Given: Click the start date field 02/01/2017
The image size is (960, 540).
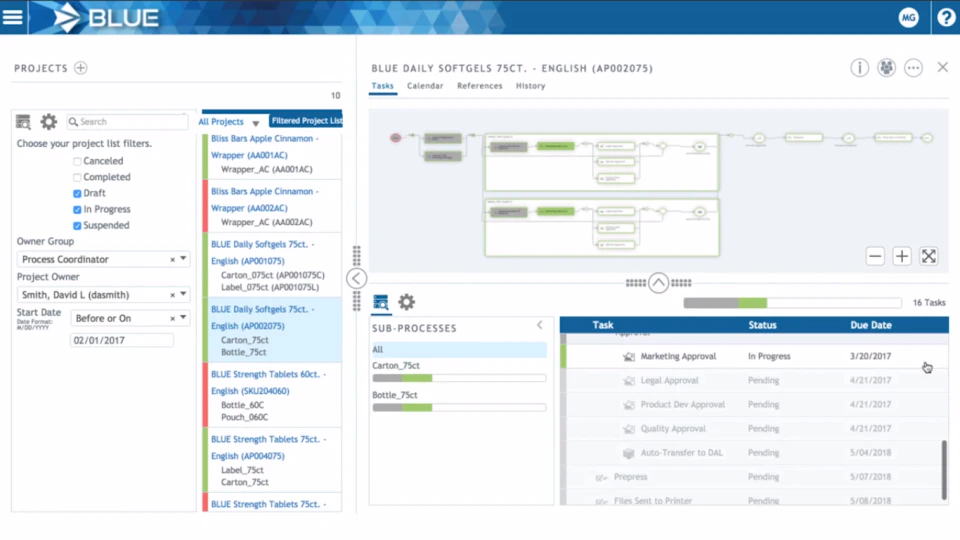Looking at the screenshot, I should 122,340.
